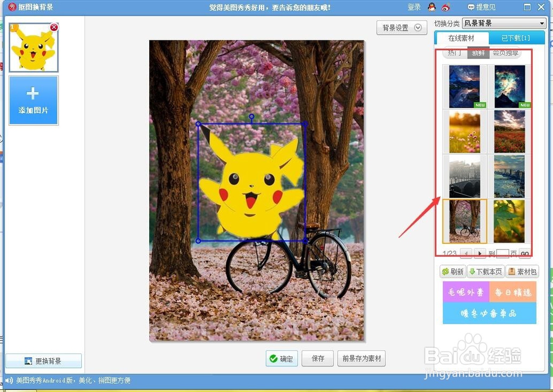Switch to the 已下载[1] tab
553x392 pixels.
click(x=515, y=38)
